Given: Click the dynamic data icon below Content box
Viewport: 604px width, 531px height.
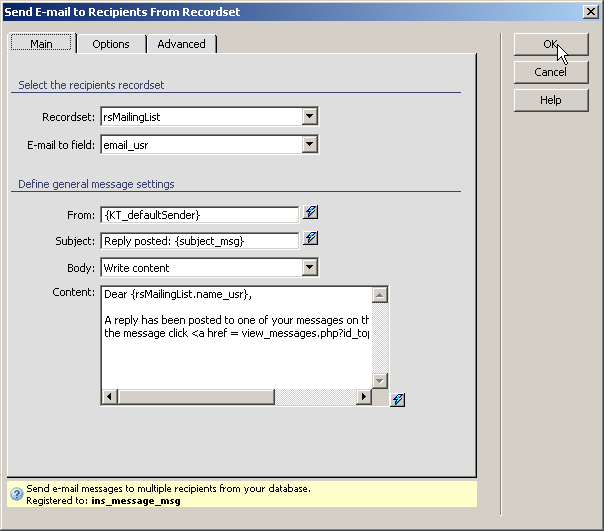Looking at the screenshot, I should (x=398, y=399).
